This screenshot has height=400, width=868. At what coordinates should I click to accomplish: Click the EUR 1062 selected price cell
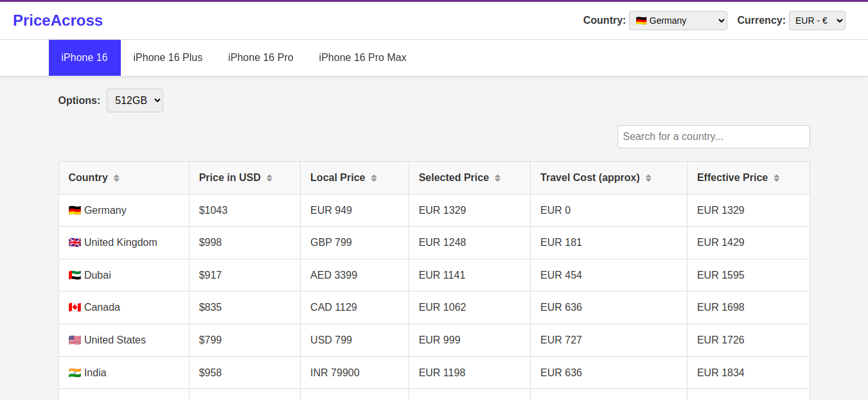coord(470,308)
